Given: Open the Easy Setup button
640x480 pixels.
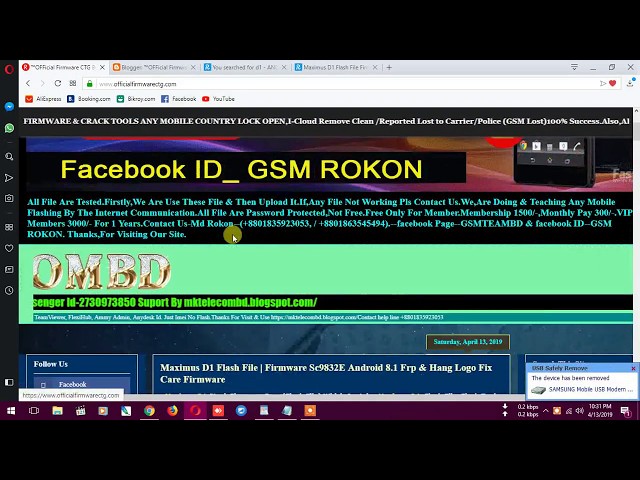Looking at the screenshot, I should pyautogui.click(x=631, y=83).
